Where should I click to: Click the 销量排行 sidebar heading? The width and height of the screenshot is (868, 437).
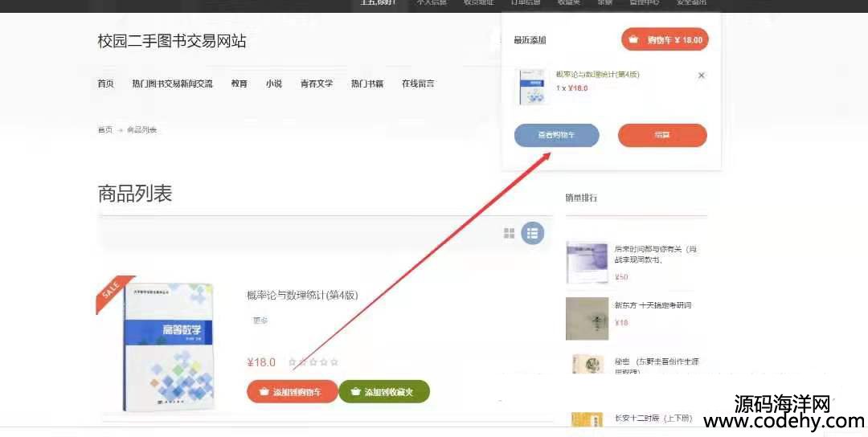581,198
